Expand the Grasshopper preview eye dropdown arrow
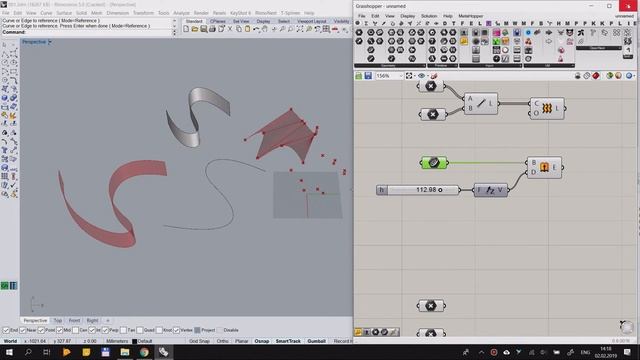 coord(427,76)
